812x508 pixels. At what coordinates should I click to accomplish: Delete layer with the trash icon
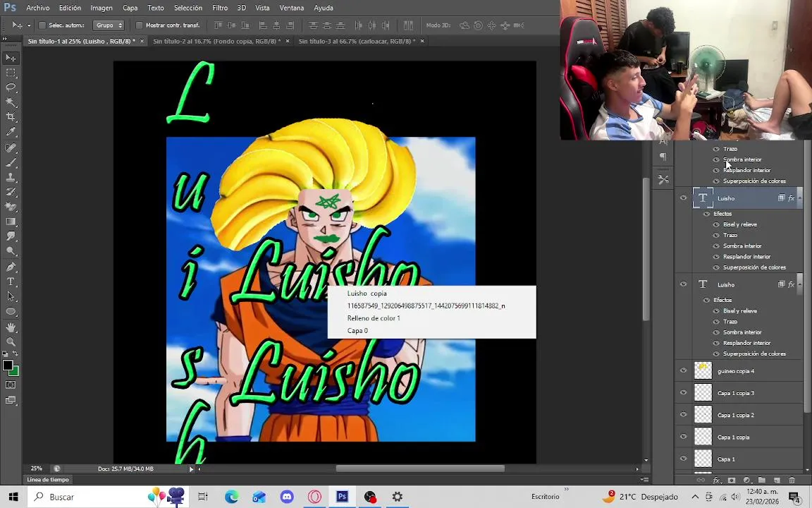pos(792,480)
